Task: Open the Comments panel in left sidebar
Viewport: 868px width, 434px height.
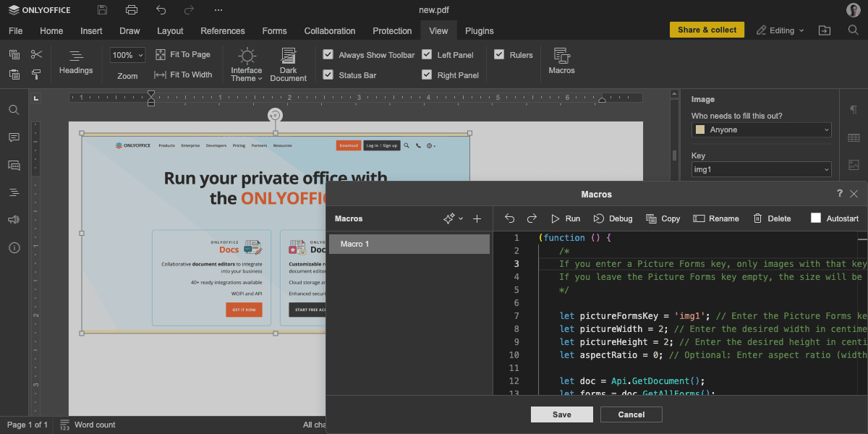Action: point(14,137)
